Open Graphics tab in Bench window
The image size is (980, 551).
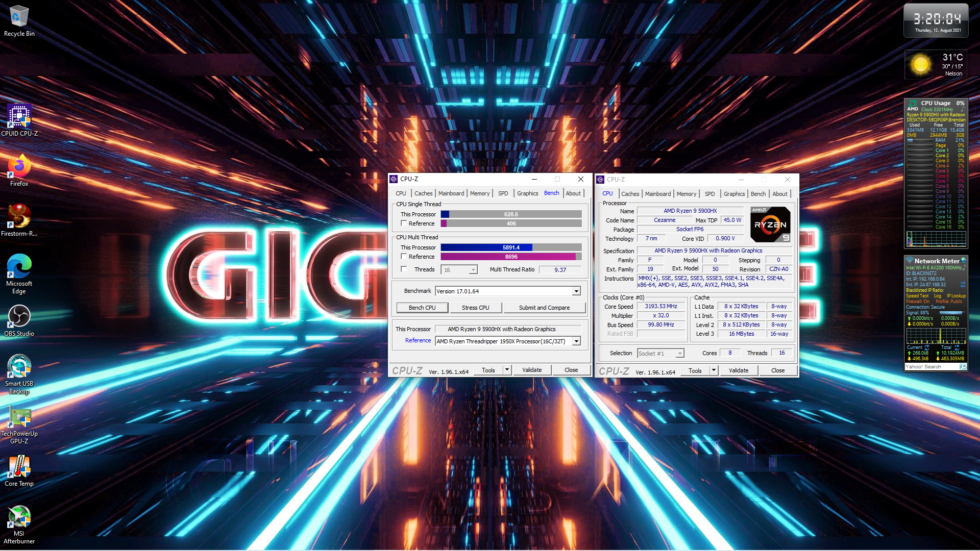(x=527, y=193)
